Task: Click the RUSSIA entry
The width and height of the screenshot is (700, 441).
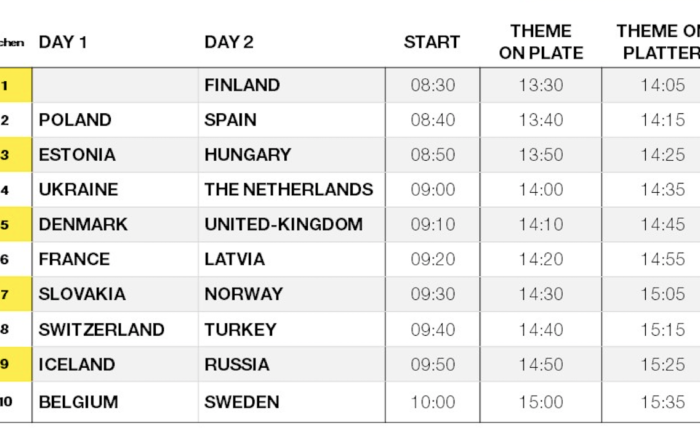Action: 237,365
